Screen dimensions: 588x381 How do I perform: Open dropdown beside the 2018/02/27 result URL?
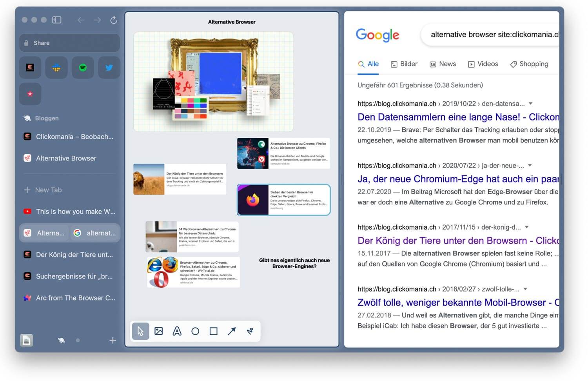coord(525,289)
